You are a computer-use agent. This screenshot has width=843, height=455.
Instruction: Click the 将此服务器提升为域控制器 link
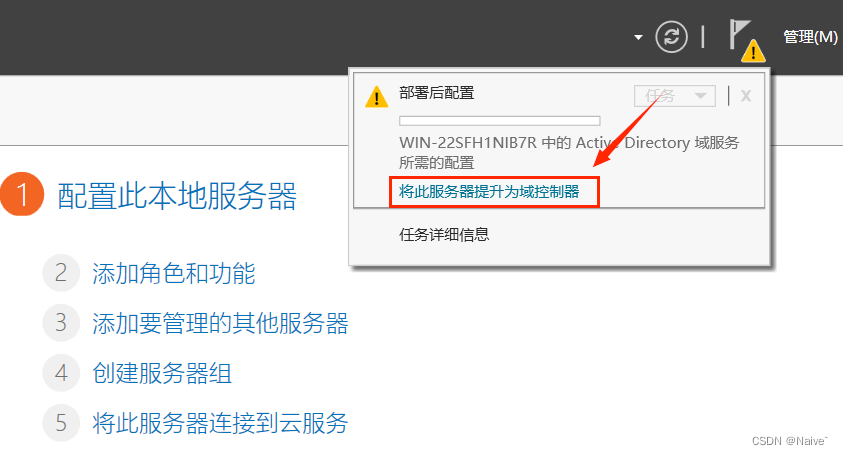(489, 191)
